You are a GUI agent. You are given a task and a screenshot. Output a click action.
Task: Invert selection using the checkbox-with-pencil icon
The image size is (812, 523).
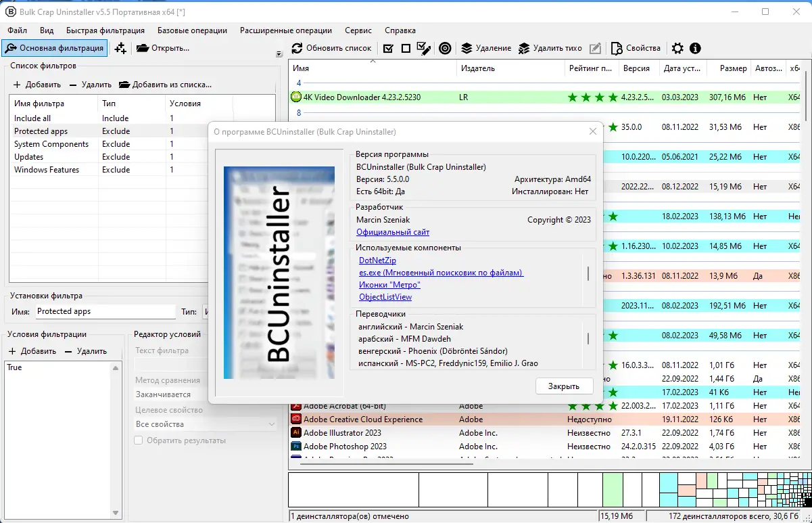click(x=424, y=48)
